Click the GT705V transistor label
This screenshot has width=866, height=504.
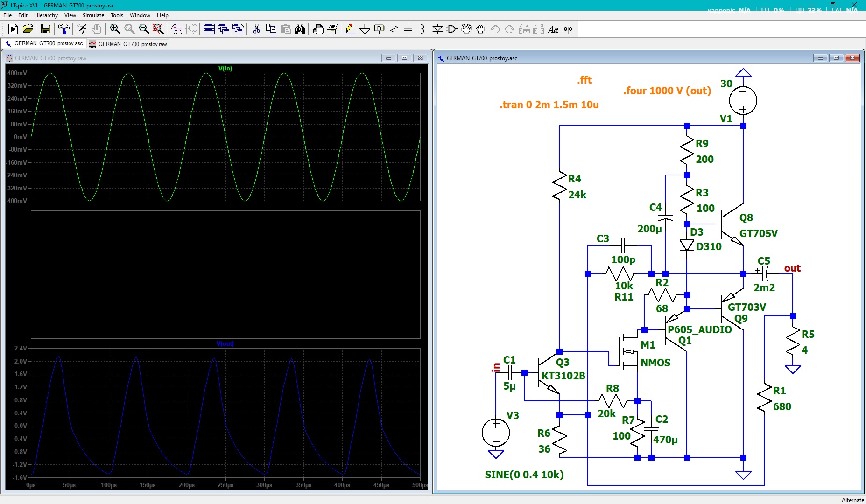coord(759,233)
